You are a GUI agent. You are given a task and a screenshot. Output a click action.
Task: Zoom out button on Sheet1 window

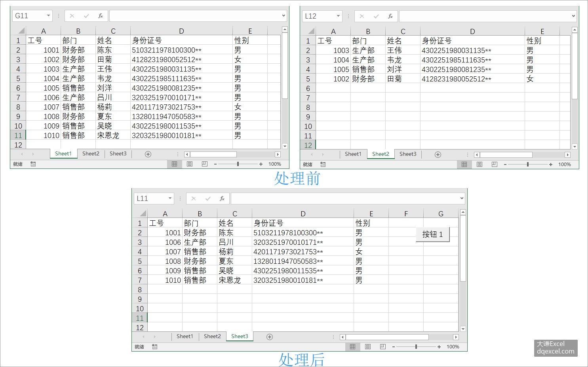pos(215,164)
